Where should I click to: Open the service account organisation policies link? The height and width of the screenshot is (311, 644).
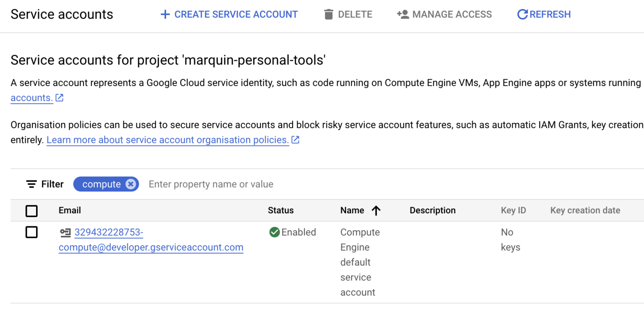(x=167, y=140)
